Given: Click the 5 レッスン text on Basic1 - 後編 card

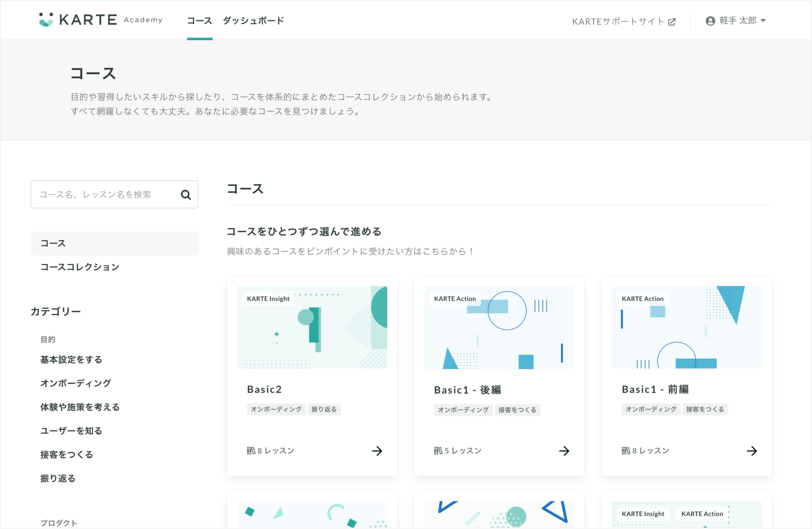Looking at the screenshot, I should point(463,451).
